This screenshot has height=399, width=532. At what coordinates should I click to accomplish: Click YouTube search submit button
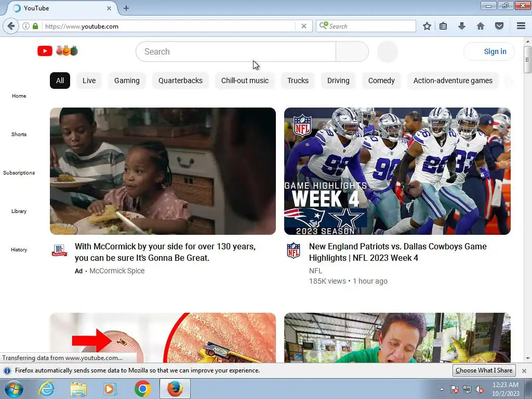click(x=352, y=51)
